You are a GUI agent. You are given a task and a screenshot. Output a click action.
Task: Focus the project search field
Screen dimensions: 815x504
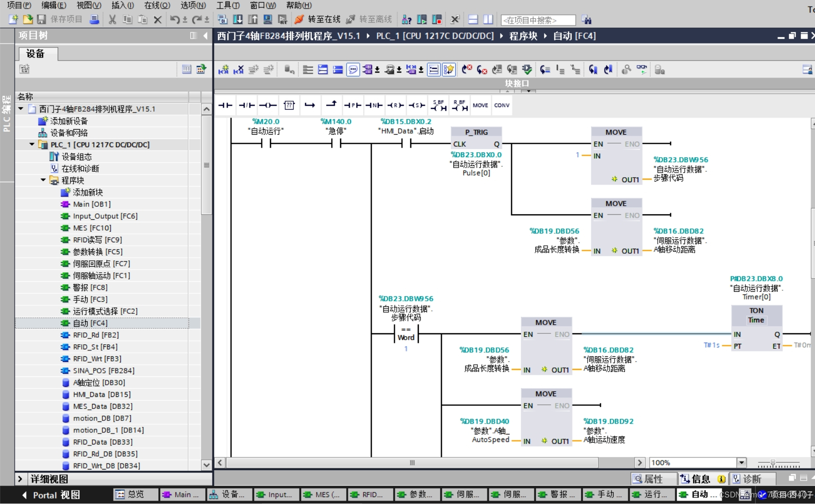[538, 20]
